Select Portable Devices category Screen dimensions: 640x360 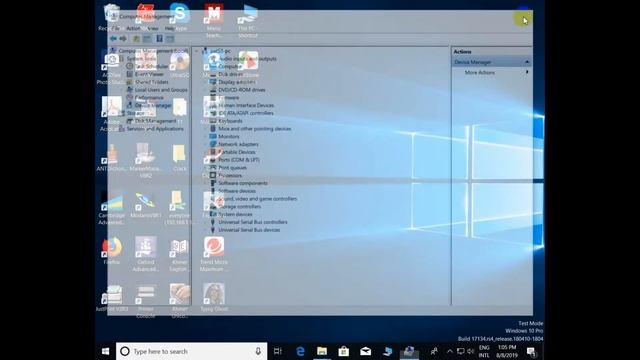pyautogui.click(x=237, y=152)
